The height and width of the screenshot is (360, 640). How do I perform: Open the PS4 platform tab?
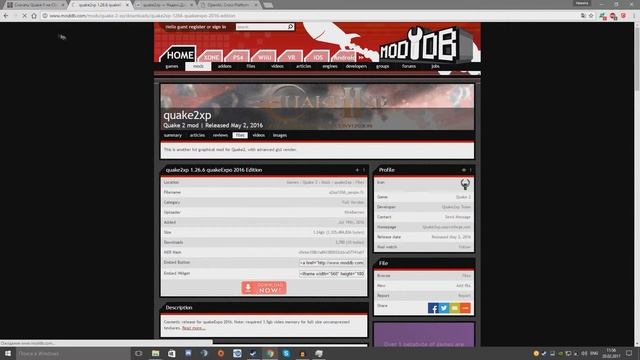pyautogui.click(x=238, y=57)
